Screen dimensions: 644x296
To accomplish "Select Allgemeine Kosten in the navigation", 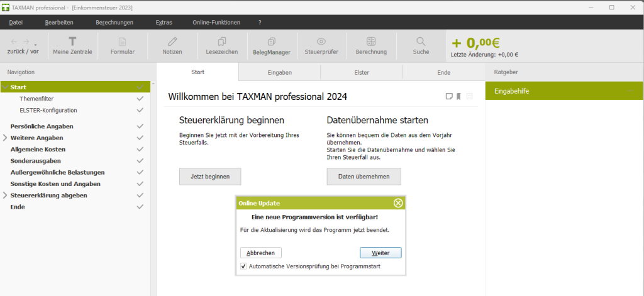I will pyautogui.click(x=38, y=149).
